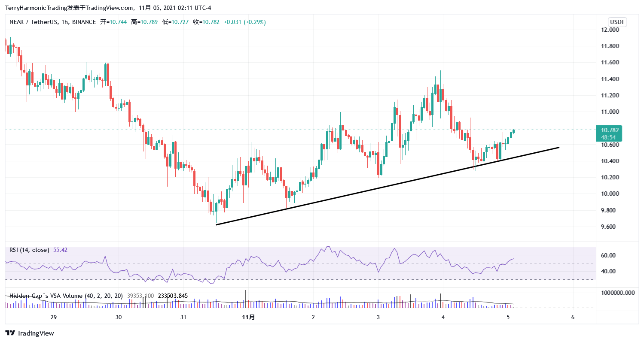Screen dimensions: 644x342
Task: Click the black ascending trendline
Action: [387, 186]
